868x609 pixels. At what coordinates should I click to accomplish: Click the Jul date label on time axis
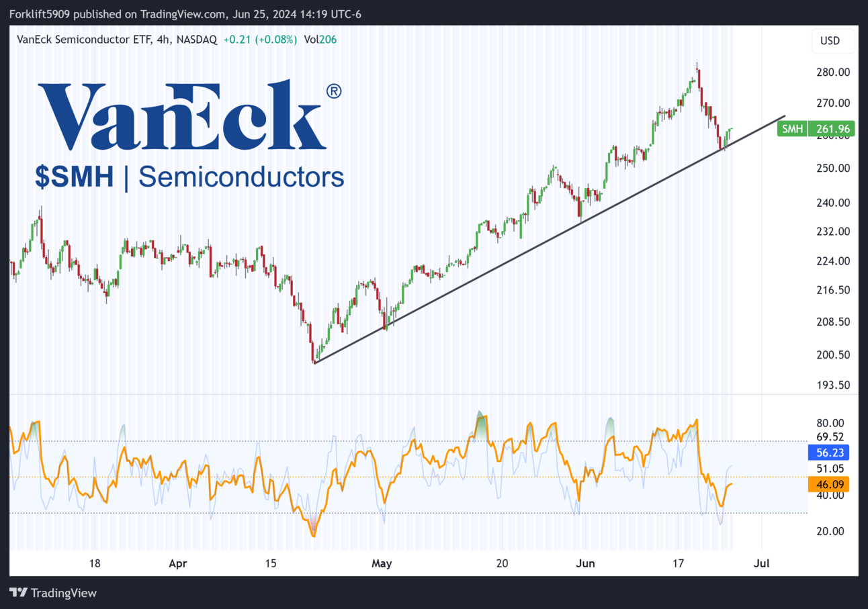click(762, 563)
